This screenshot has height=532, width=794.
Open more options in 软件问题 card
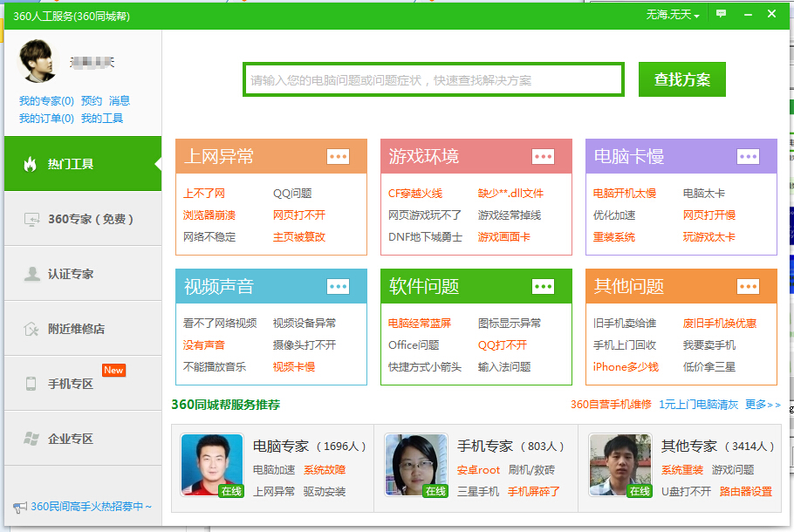click(544, 287)
